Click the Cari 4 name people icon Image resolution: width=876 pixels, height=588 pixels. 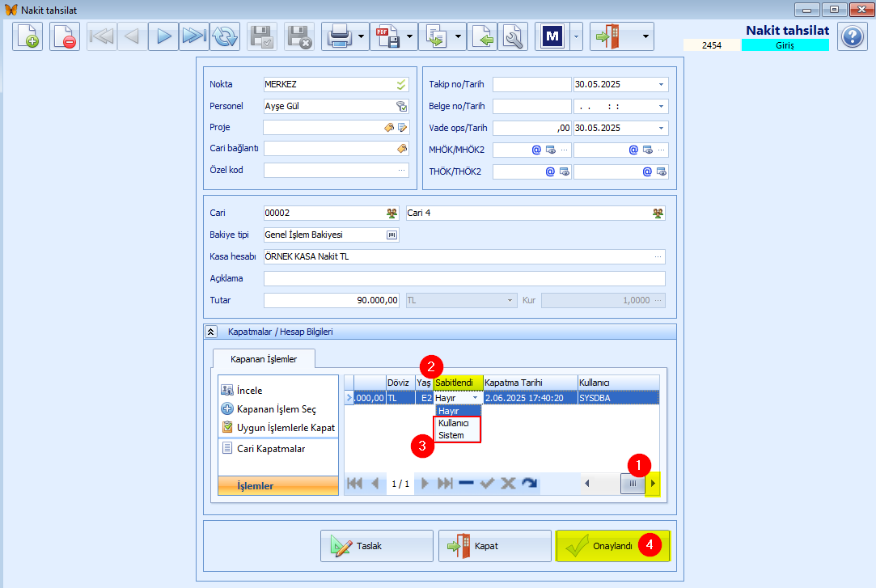[x=658, y=213]
